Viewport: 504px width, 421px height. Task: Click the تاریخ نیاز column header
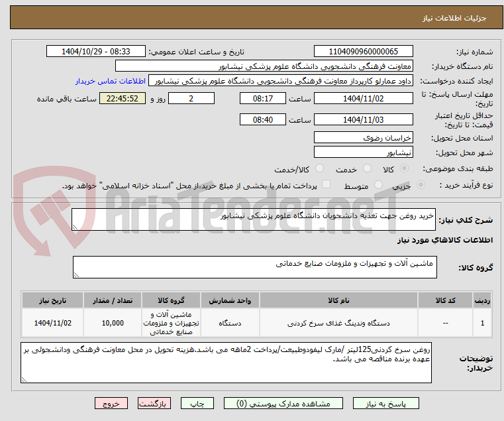pyautogui.click(x=53, y=300)
